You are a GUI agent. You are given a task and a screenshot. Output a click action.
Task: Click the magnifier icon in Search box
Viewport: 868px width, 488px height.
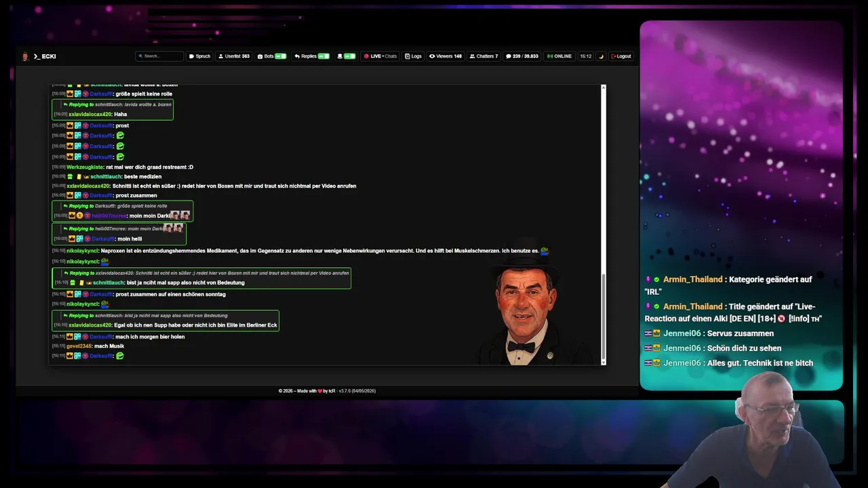[140, 56]
